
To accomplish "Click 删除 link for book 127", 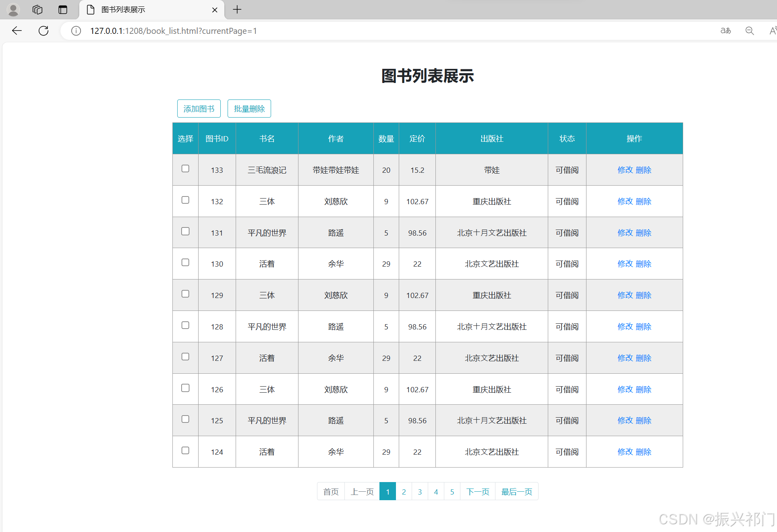I will [x=644, y=358].
